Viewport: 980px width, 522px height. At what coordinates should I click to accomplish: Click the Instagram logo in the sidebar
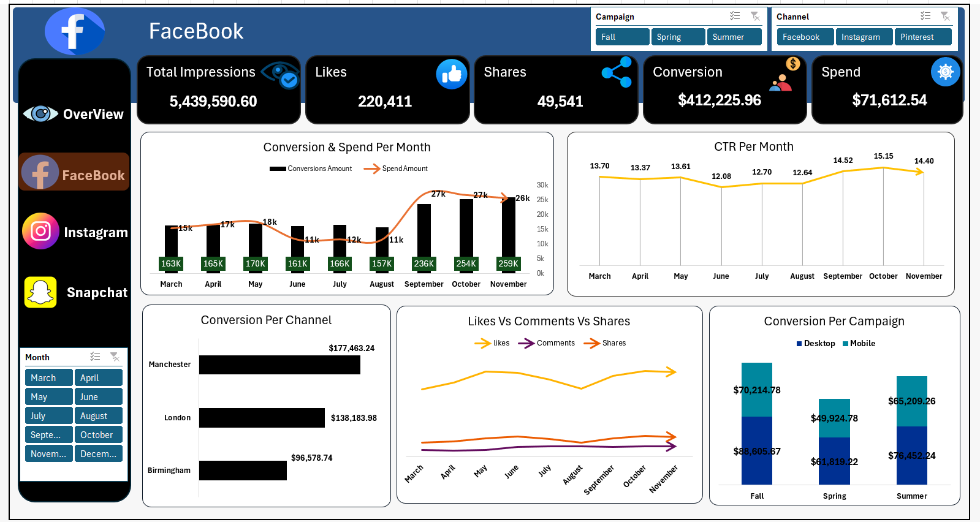[x=40, y=231]
